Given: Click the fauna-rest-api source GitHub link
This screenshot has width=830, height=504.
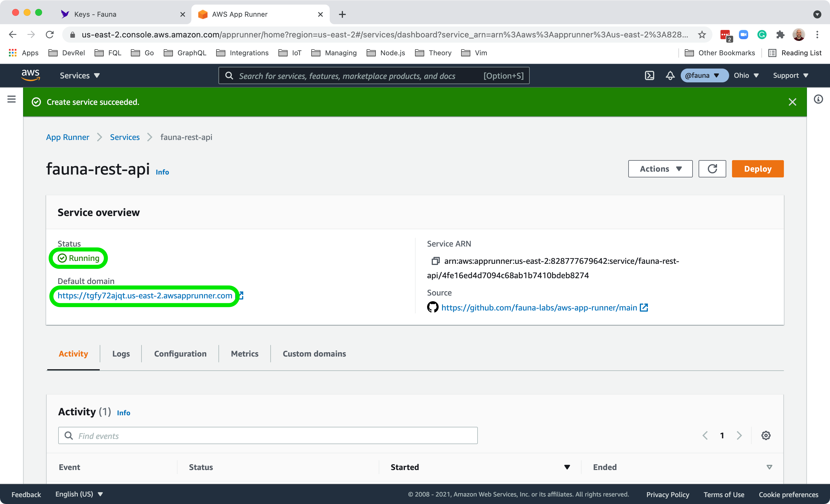Looking at the screenshot, I should tap(539, 307).
